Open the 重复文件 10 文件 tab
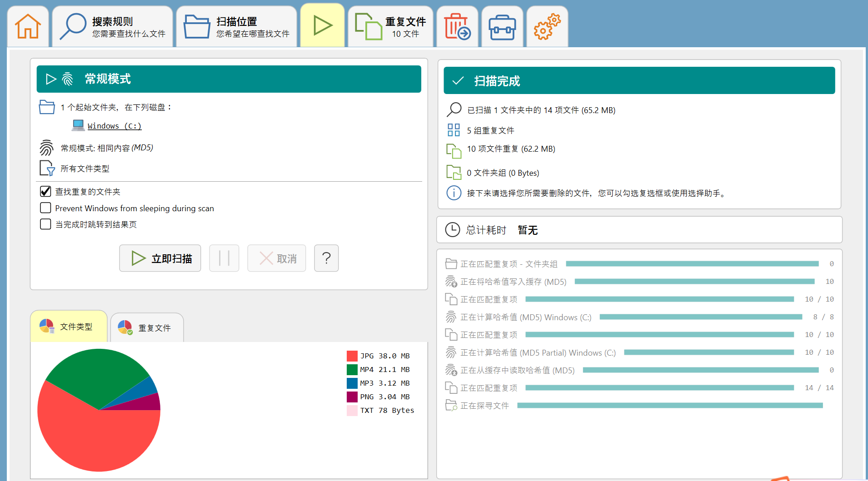 391,26
